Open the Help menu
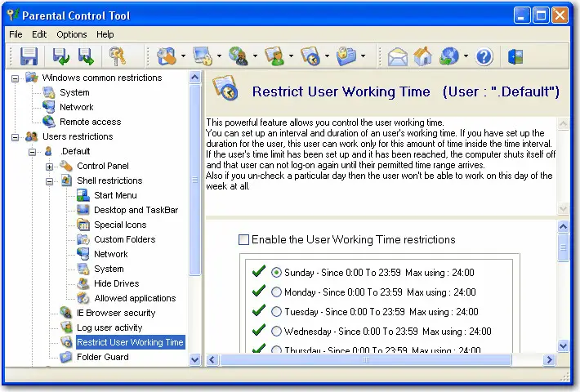 tap(105, 34)
